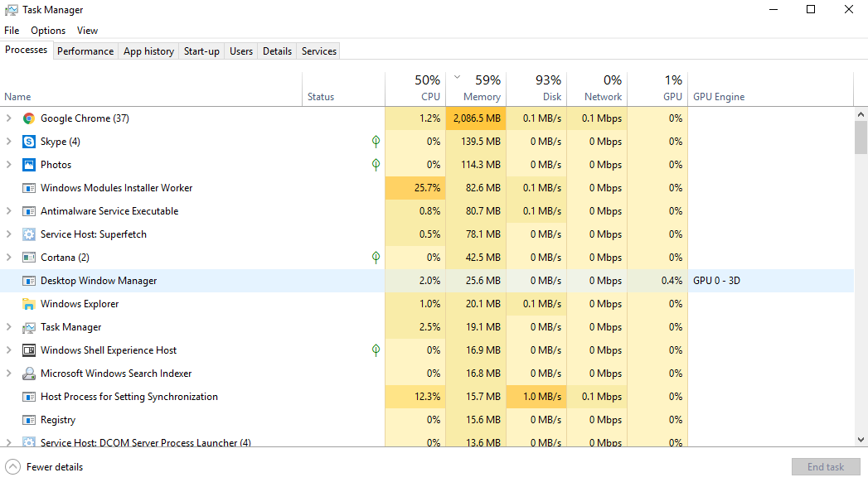The height and width of the screenshot is (487, 868).
Task: Expand the Skype process group
Action: tap(9, 142)
